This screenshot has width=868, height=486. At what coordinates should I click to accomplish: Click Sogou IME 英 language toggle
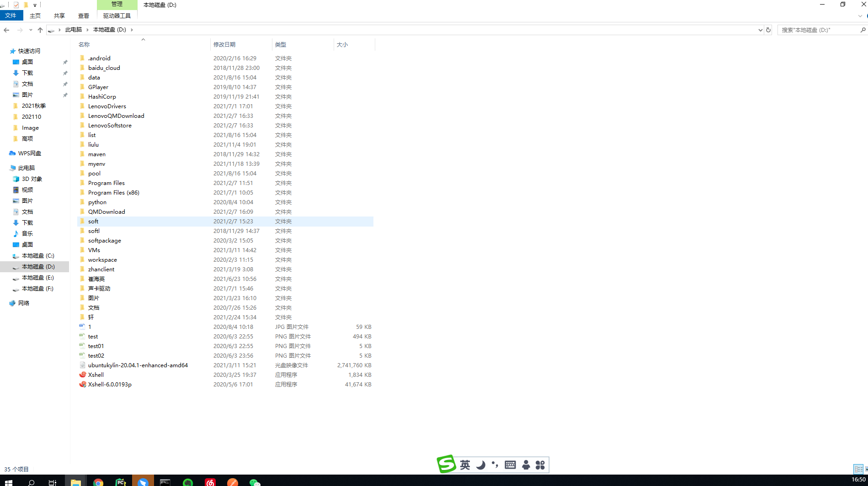click(x=465, y=465)
